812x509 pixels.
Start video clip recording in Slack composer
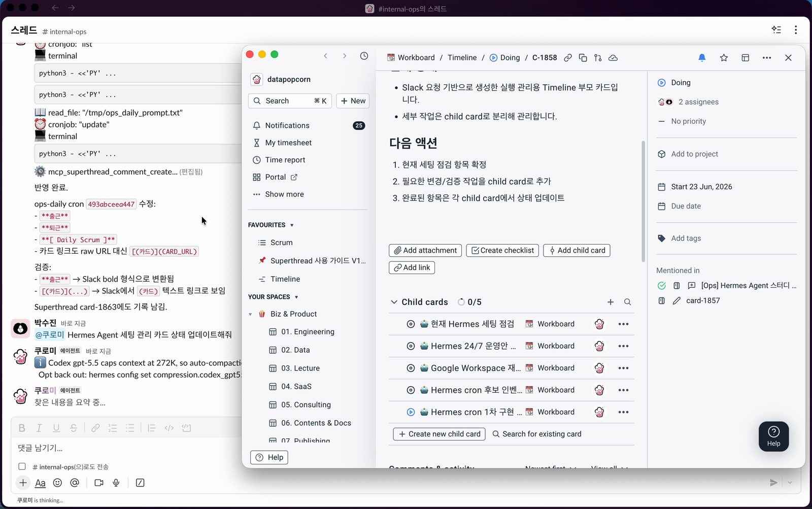[x=99, y=483]
